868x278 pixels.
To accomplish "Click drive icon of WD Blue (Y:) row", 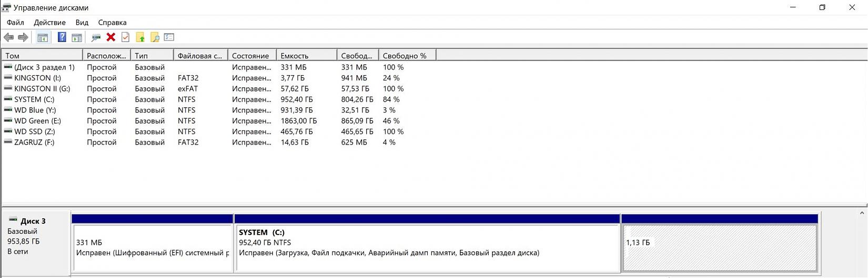I will [8, 110].
